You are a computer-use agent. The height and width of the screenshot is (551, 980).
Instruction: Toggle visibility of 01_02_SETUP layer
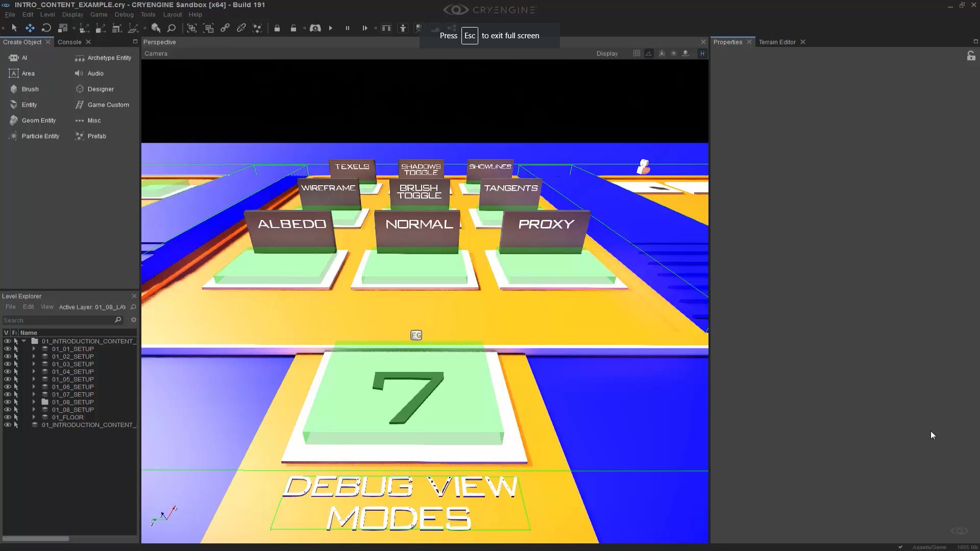pos(7,356)
